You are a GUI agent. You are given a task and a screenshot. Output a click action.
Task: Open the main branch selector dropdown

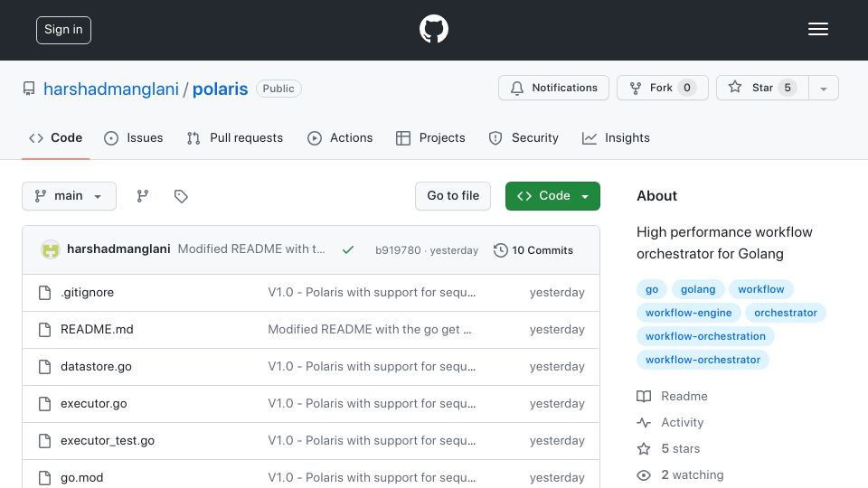pos(70,196)
